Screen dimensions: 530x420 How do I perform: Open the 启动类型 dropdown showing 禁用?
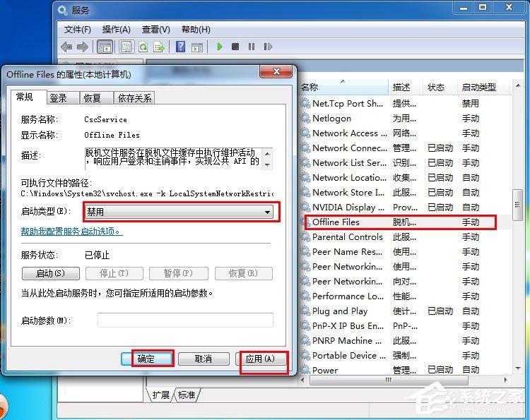[179, 212]
